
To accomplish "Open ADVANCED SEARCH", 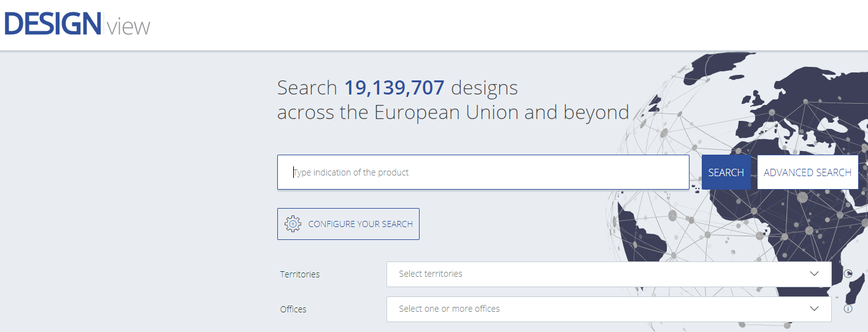I will tap(807, 172).
